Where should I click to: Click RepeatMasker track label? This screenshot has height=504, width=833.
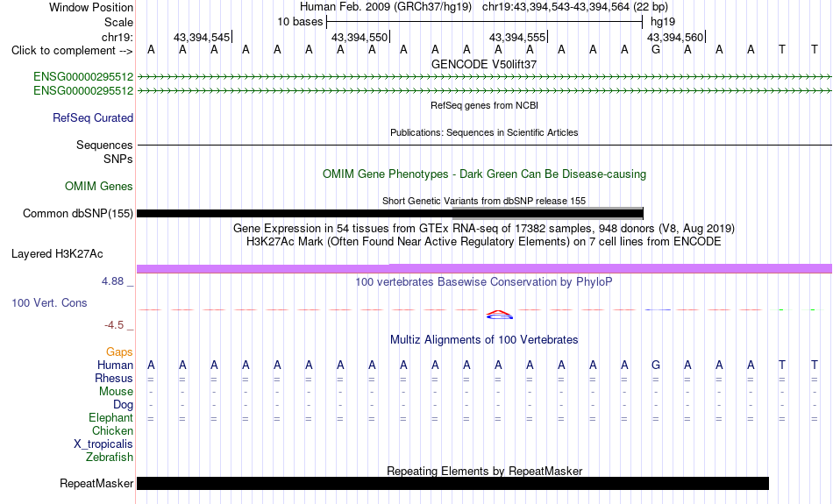[96, 483]
